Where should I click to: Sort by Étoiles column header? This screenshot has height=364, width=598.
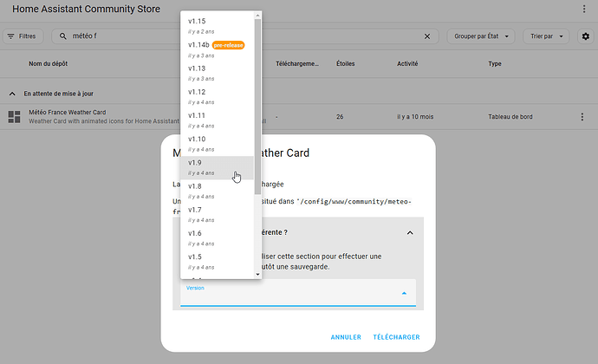(x=346, y=64)
